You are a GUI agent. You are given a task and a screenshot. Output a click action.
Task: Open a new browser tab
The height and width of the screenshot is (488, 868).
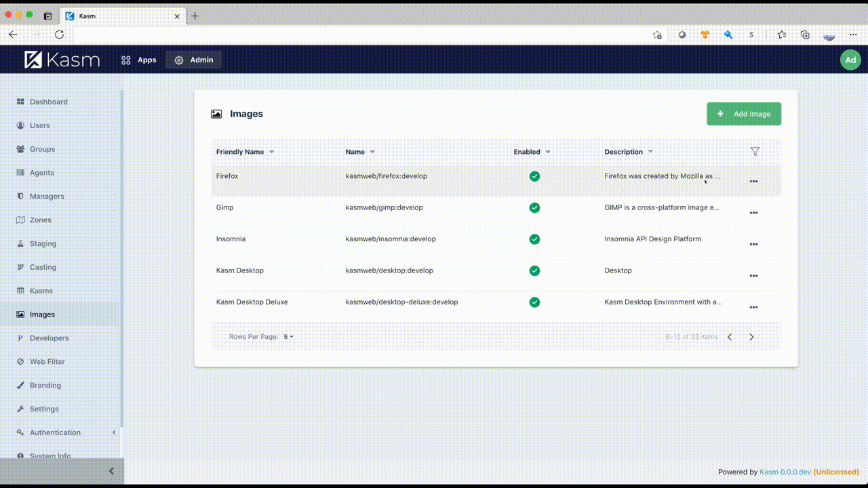click(195, 16)
